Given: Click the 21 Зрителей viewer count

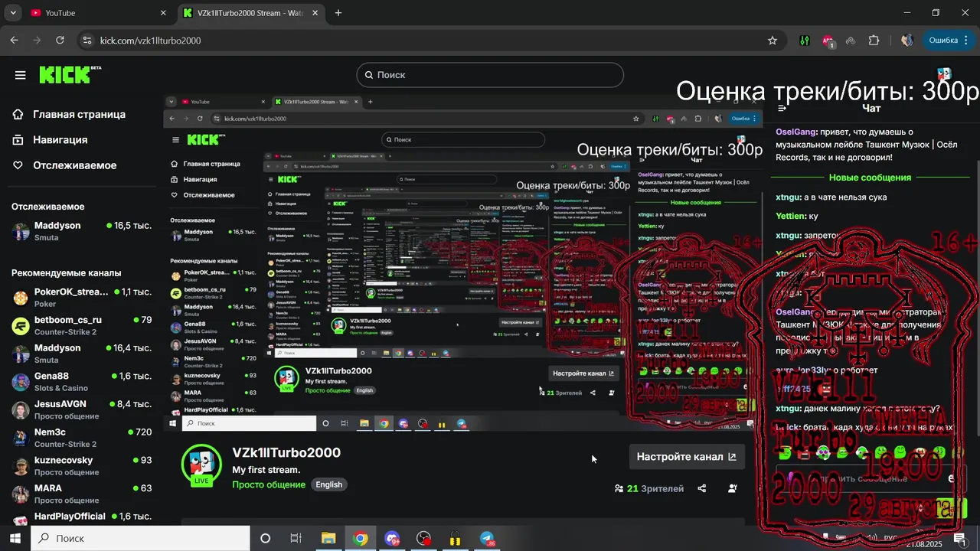Looking at the screenshot, I should pos(649,488).
